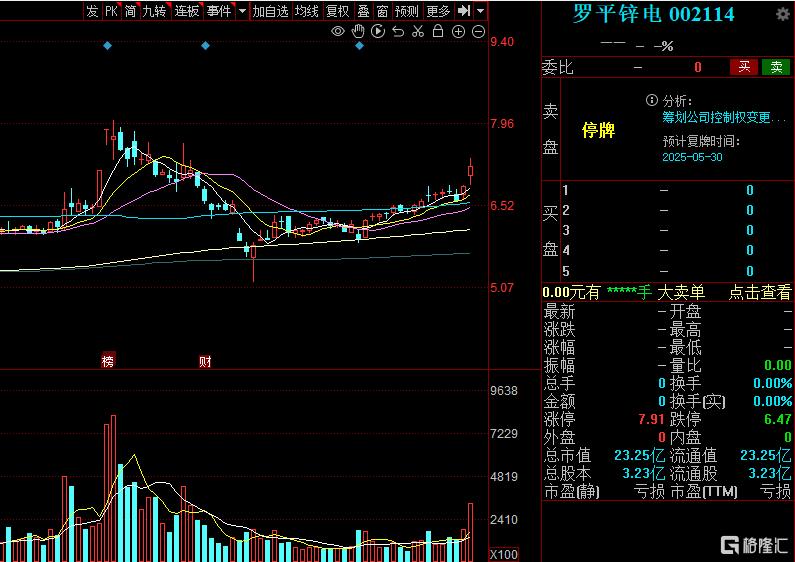Image resolution: width=795 pixels, height=562 pixels.
Task: Click the 发 toolbar button
Action: click(92, 11)
